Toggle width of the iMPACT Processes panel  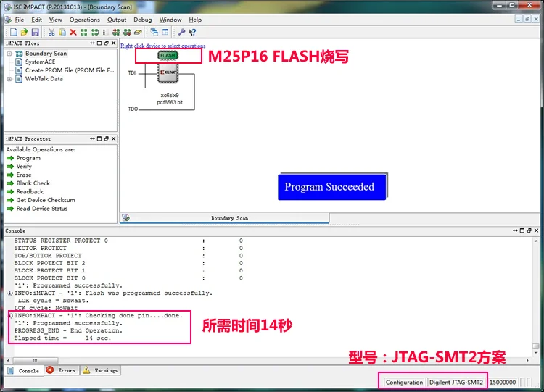[x=92, y=138]
